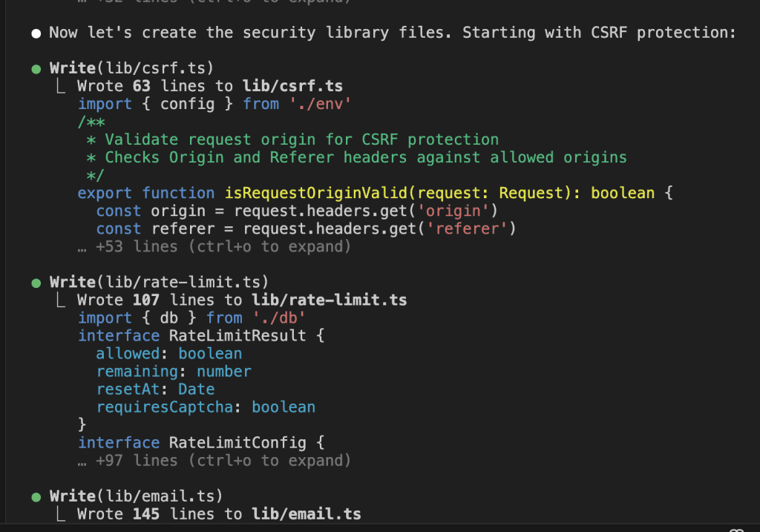Click the requiresCaptcha property in RateLimitResult

click(x=169, y=407)
